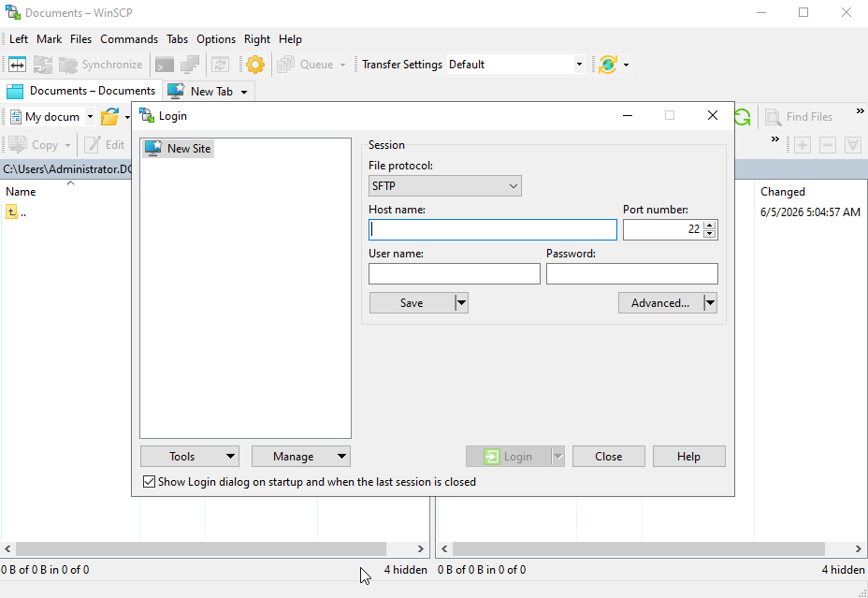Open the Commands menu
Viewport: 868px width, 598px height.
[129, 39]
